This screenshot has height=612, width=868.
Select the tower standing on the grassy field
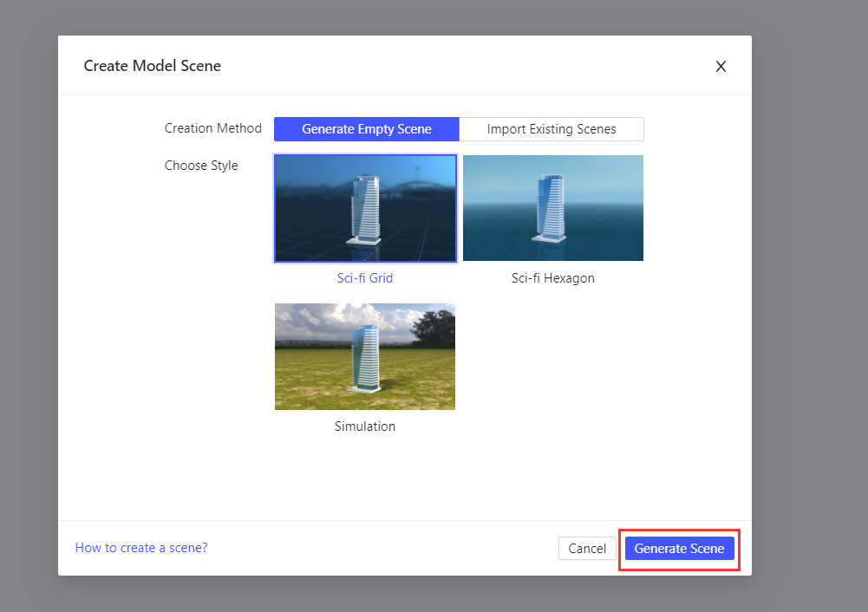point(364,356)
